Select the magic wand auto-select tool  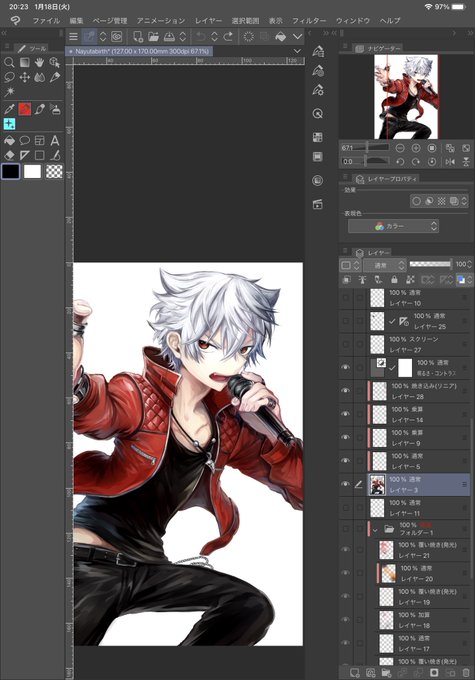[9, 92]
